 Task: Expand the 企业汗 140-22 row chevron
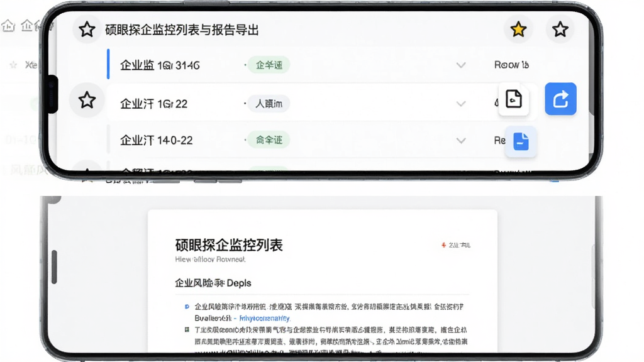(x=461, y=140)
